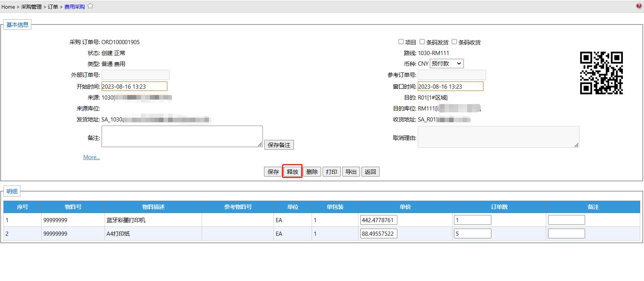
Task: Click the 窗口时间 date field
Action: click(450, 86)
